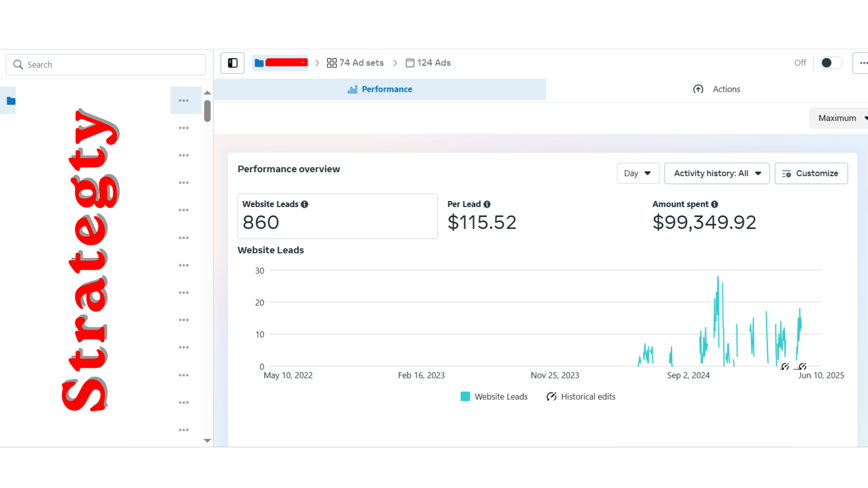Click the redacted campaign folder breadcrumb
The height and width of the screenshot is (488, 868).
point(280,63)
